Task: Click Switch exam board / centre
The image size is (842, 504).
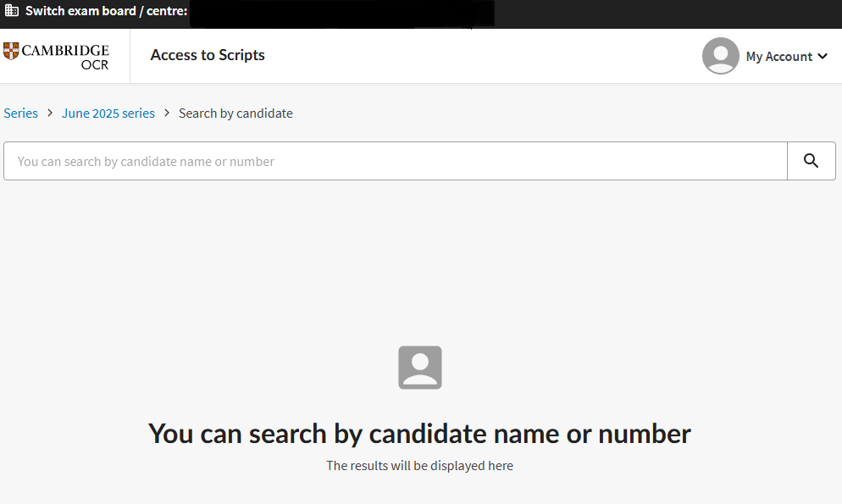Action: point(105,11)
